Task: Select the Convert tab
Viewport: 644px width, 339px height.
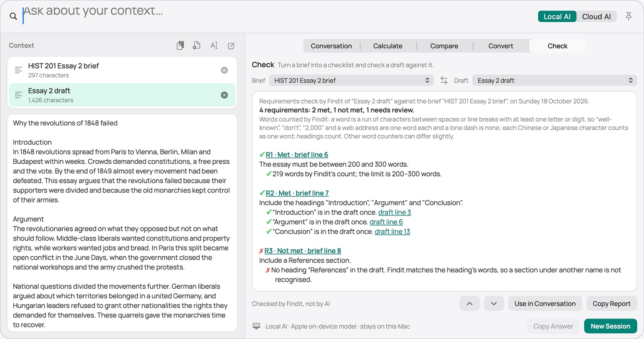Action: click(501, 46)
